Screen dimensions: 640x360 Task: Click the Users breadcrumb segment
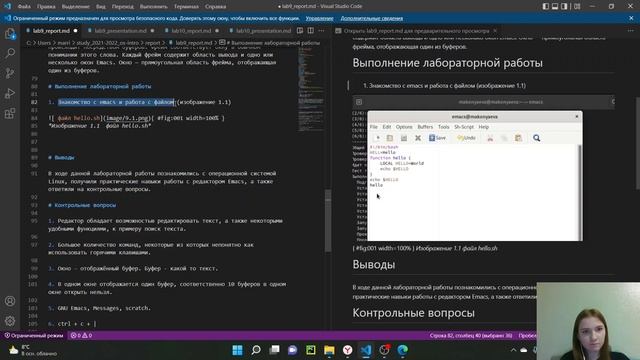coord(44,42)
